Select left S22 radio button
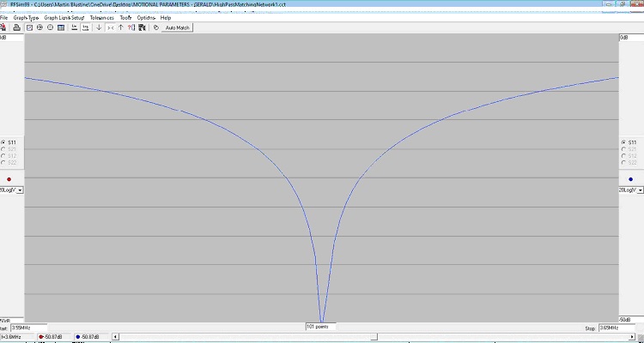The height and width of the screenshot is (343, 644). tap(3, 163)
